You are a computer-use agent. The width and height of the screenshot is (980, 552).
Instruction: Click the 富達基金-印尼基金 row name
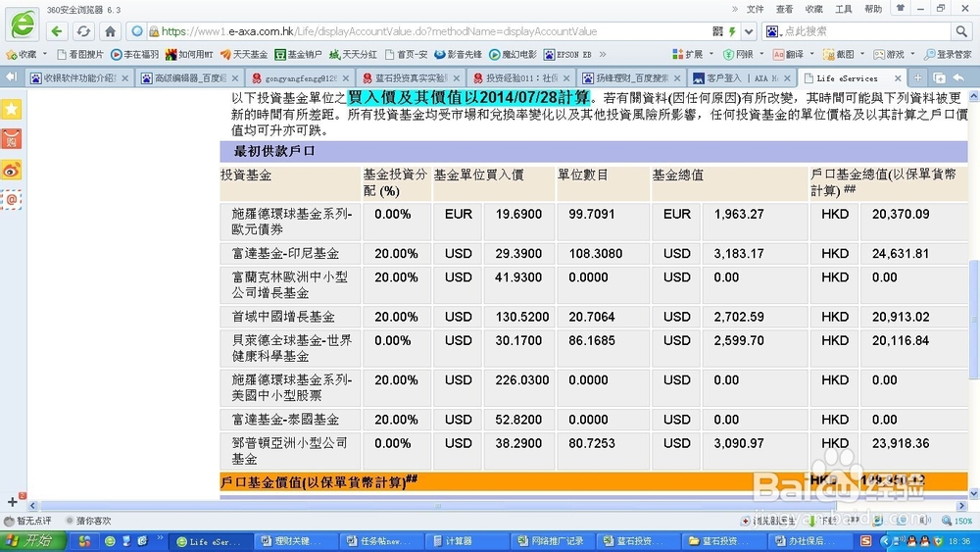285,253
